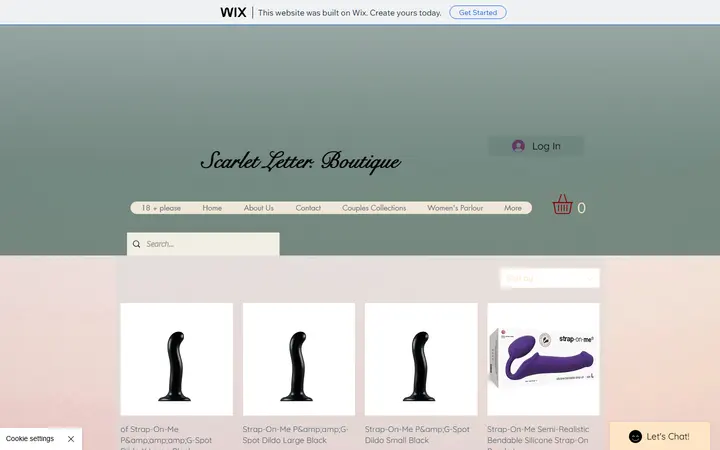This screenshot has height=450, width=720.
Task: Select Couples Collections in navigation
Action: tap(374, 208)
